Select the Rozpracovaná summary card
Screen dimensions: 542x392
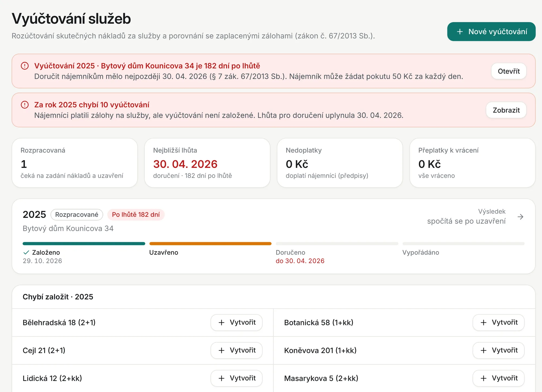75,163
